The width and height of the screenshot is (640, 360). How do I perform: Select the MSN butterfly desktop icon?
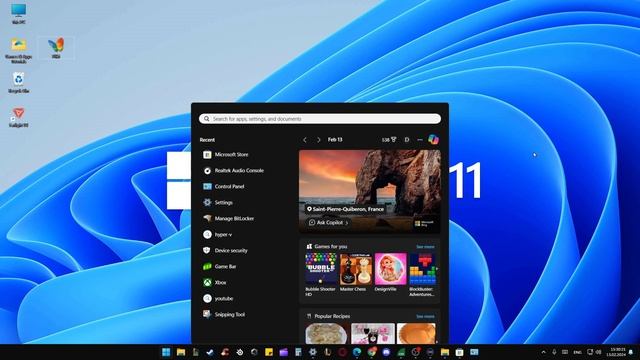click(56, 48)
